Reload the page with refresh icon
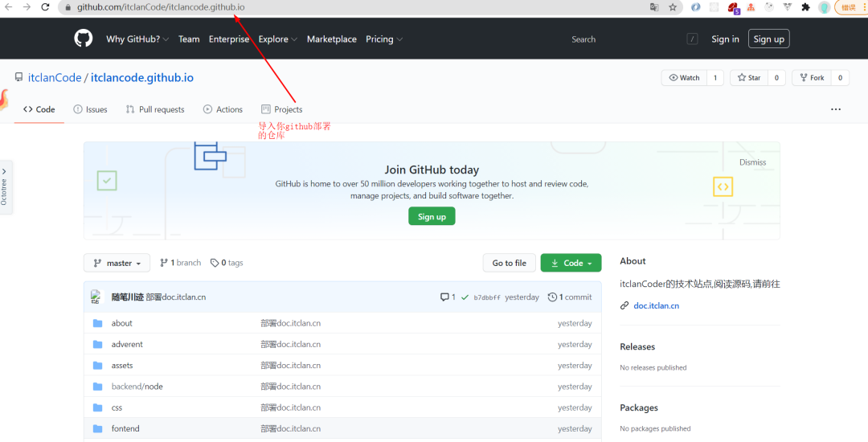868x442 pixels. coord(45,7)
